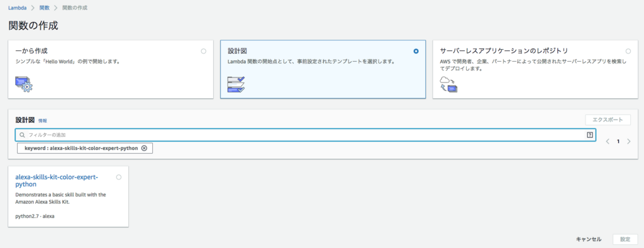Image resolution: width=644 pixels, height=248 pixels.
Task: Click the AWS で開発者 repository description
Action: 534,65
